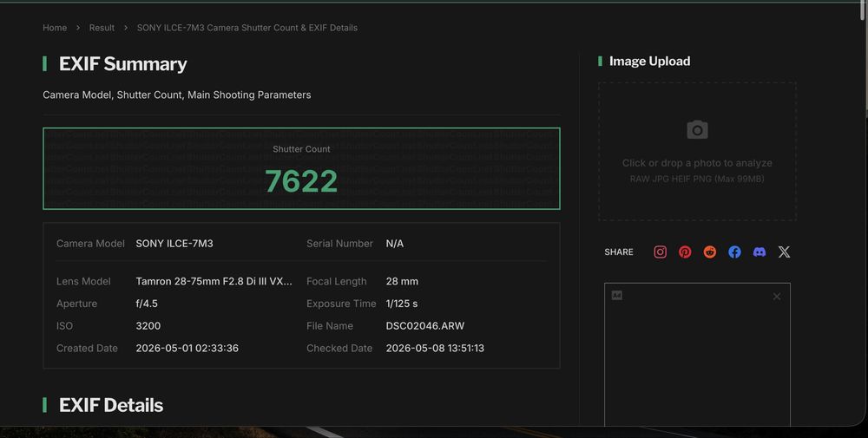Click the EXIF Summary heading
The width and height of the screenshot is (868, 438).
click(x=123, y=63)
